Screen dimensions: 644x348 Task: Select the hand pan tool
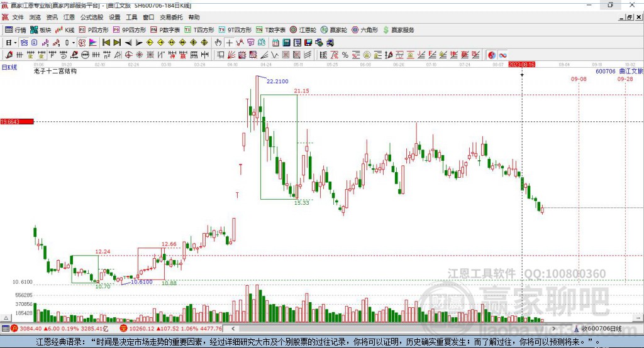click(x=218, y=43)
